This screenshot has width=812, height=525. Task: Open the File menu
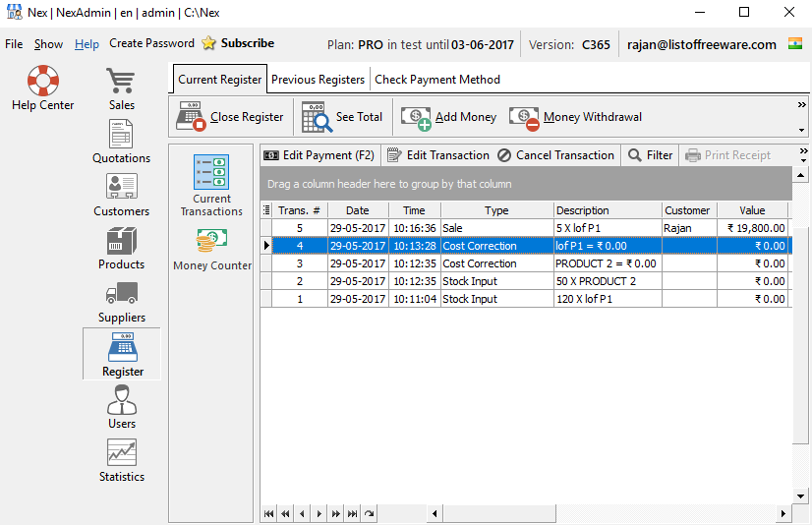[x=14, y=44]
